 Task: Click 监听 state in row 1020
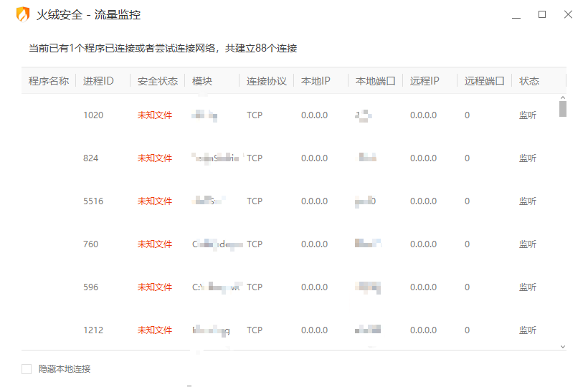tap(528, 115)
